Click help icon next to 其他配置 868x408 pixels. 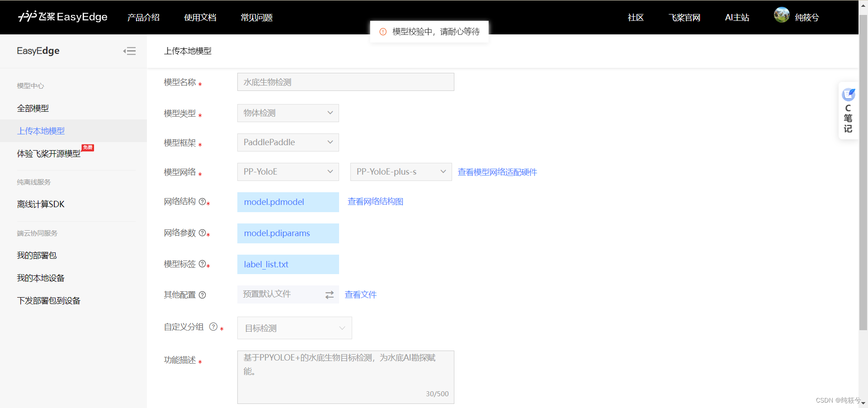click(x=202, y=295)
